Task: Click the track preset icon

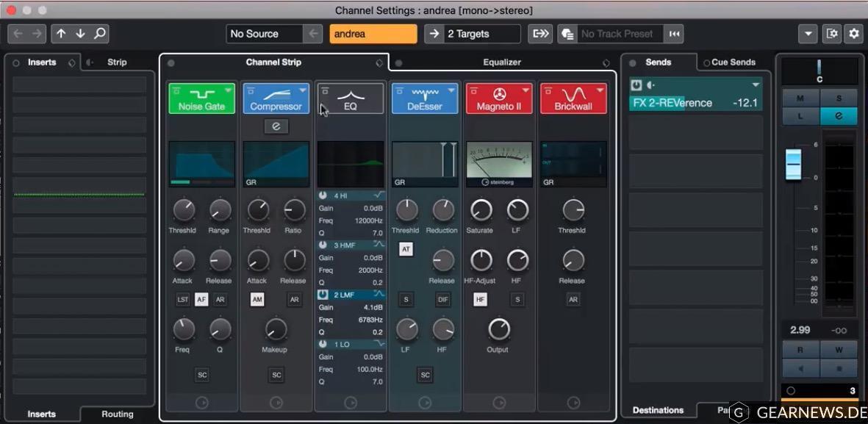Action: pyautogui.click(x=567, y=34)
